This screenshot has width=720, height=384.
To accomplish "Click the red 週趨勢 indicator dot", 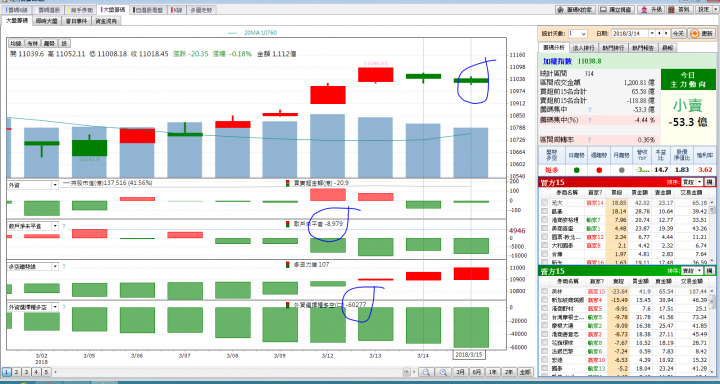I will tap(599, 169).
